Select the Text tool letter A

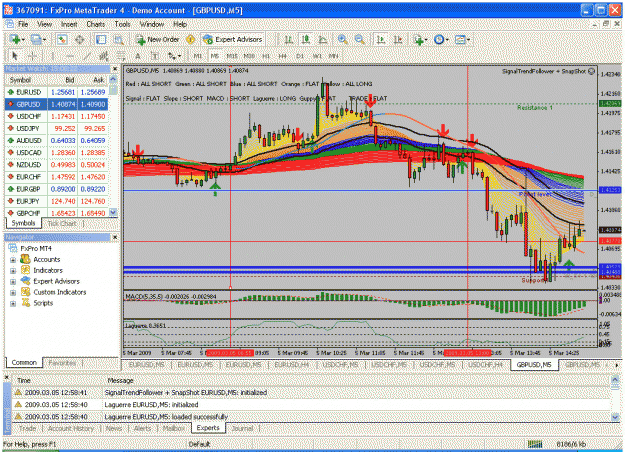(138, 56)
